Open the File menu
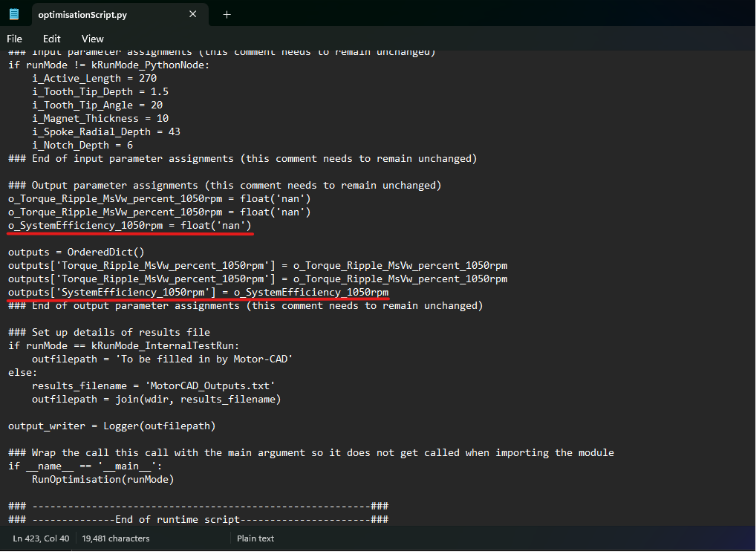Screen dimensions: 756x552 (x=15, y=38)
